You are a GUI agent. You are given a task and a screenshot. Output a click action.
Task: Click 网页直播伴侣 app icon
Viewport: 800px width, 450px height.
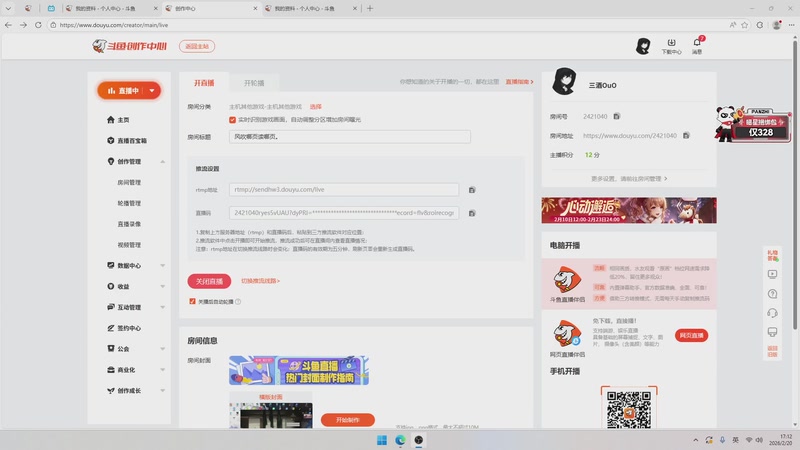pyautogui.click(x=567, y=334)
